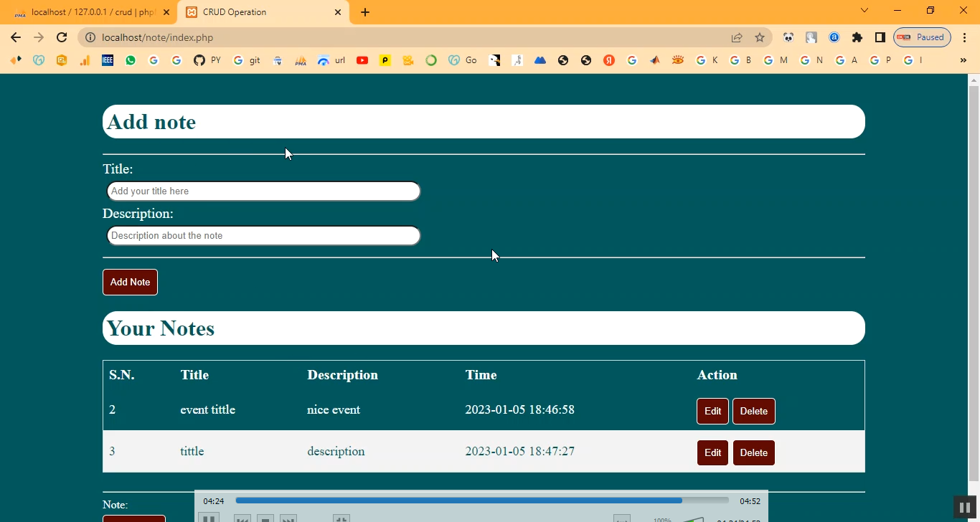Submit with the Add Note button
Viewport: 980px width, 522px height.
click(x=130, y=282)
